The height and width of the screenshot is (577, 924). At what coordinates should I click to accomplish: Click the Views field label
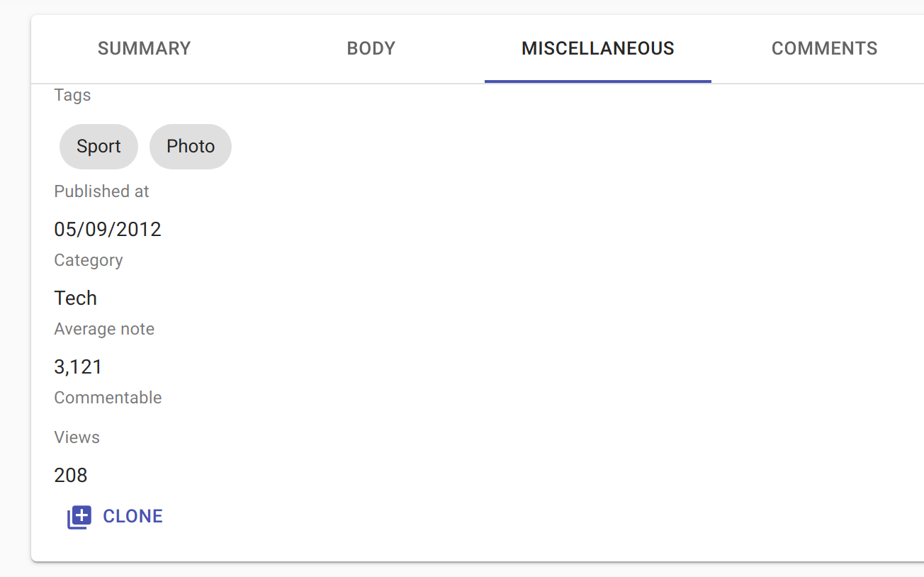tap(77, 437)
